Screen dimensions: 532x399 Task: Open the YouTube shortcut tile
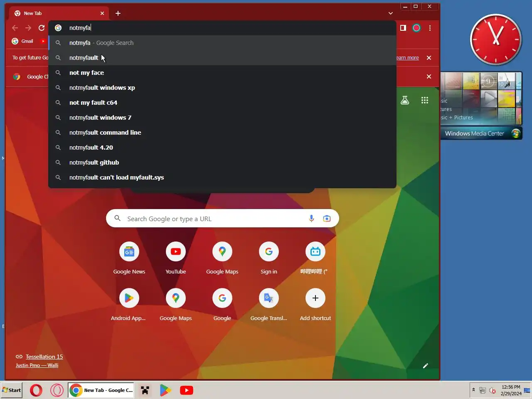point(176,258)
